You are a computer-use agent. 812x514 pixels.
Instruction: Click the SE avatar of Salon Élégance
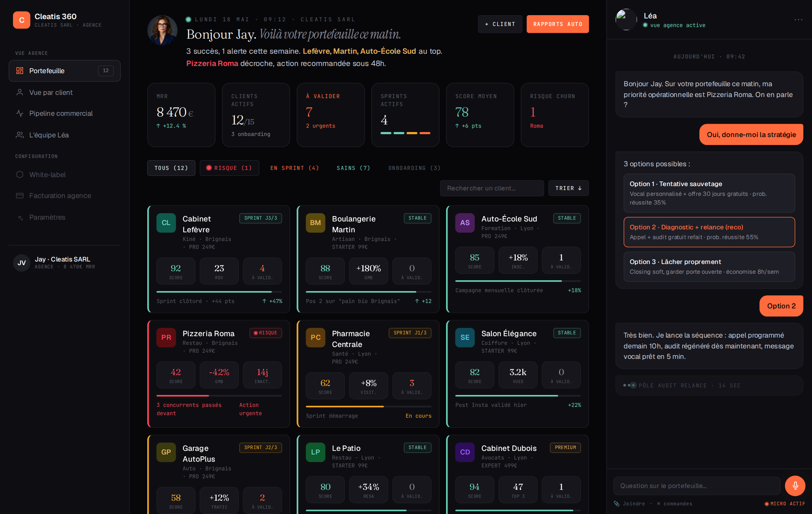click(465, 337)
